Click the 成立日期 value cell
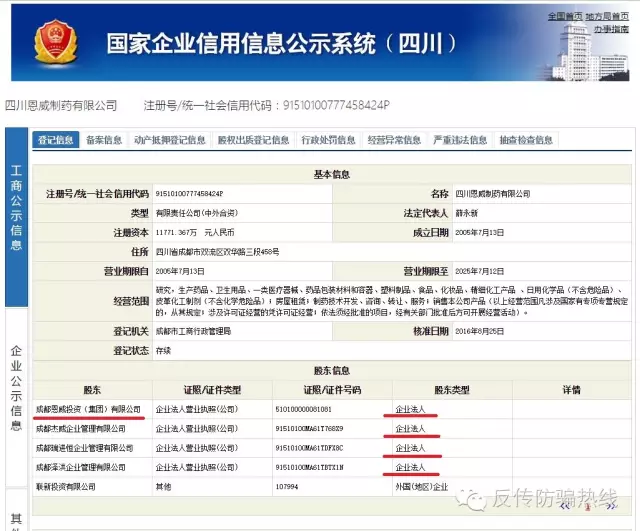Screen dimensions: 640x531 (542, 232)
